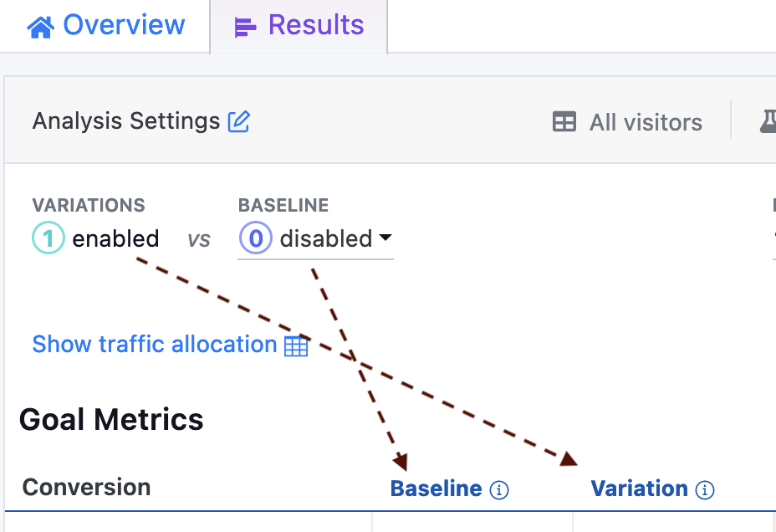Click the home icon on the Overview tab
The width and height of the screenshot is (776, 532).
(40, 25)
